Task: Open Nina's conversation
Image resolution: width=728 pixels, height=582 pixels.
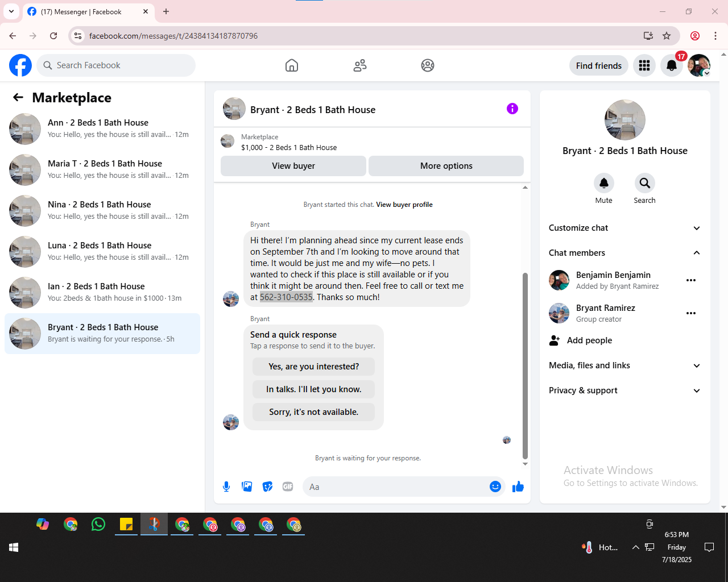Action: 102,211
